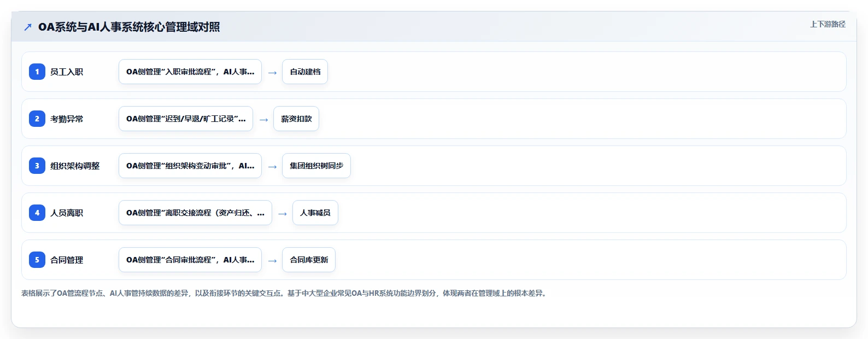This screenshot has height=339, width=868.
Task: Click the 集团组织树同步 result box
Action: point(316,166)
